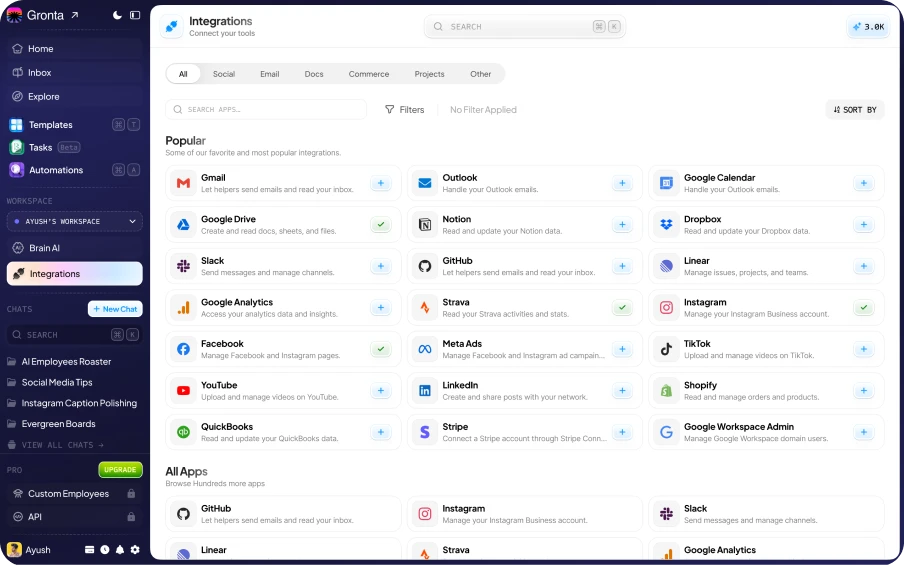Switch to the Docs tab
This screenshot has width=904, height=566.
click(314, 74)
